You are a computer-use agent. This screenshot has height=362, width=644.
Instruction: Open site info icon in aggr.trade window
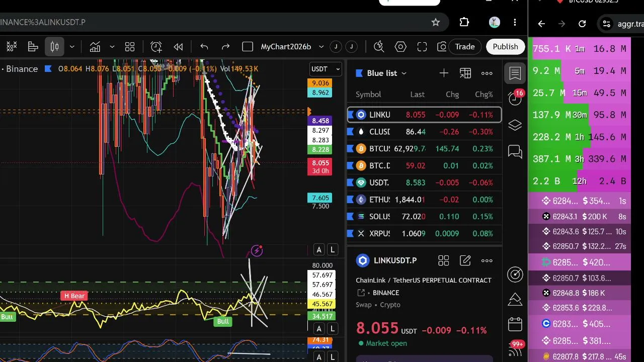point(607,24)
